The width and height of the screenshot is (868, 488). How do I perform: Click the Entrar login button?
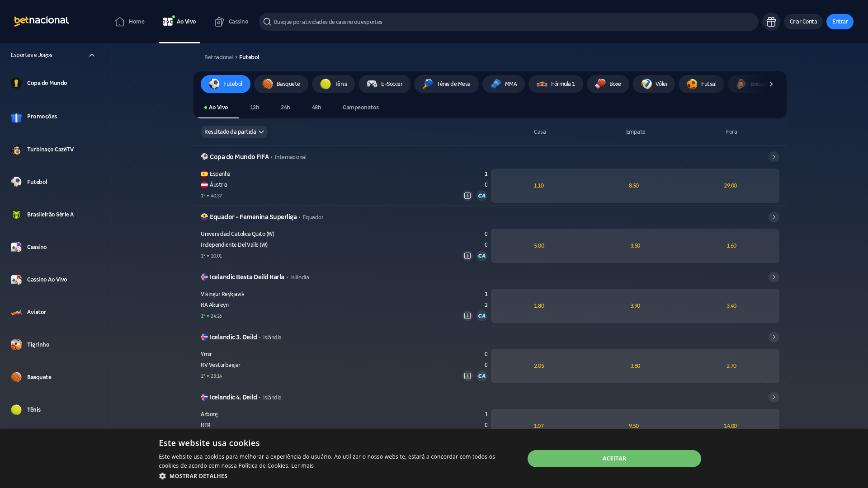tap(840, 22)
